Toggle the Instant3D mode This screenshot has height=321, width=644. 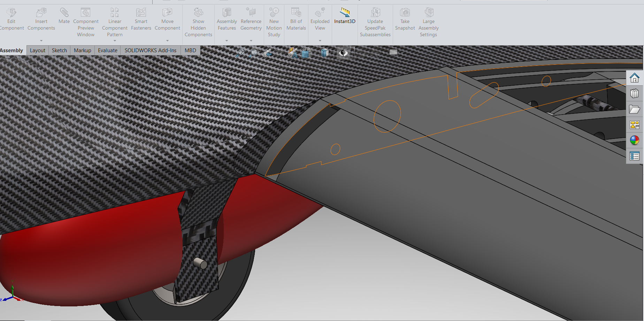coord(345,16)
